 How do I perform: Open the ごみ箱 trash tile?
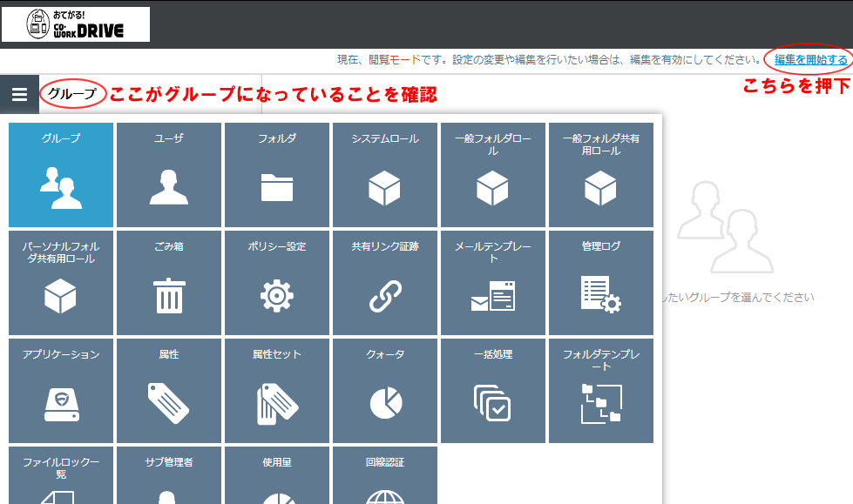169,283
